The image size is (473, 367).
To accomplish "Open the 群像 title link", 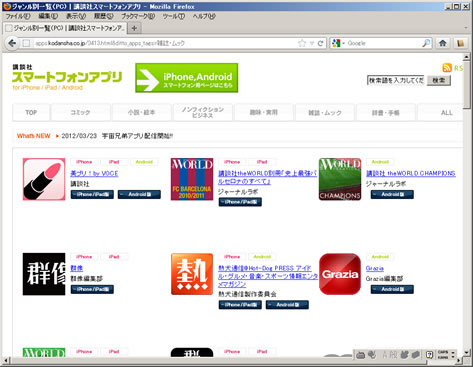I will click(77, 268).
